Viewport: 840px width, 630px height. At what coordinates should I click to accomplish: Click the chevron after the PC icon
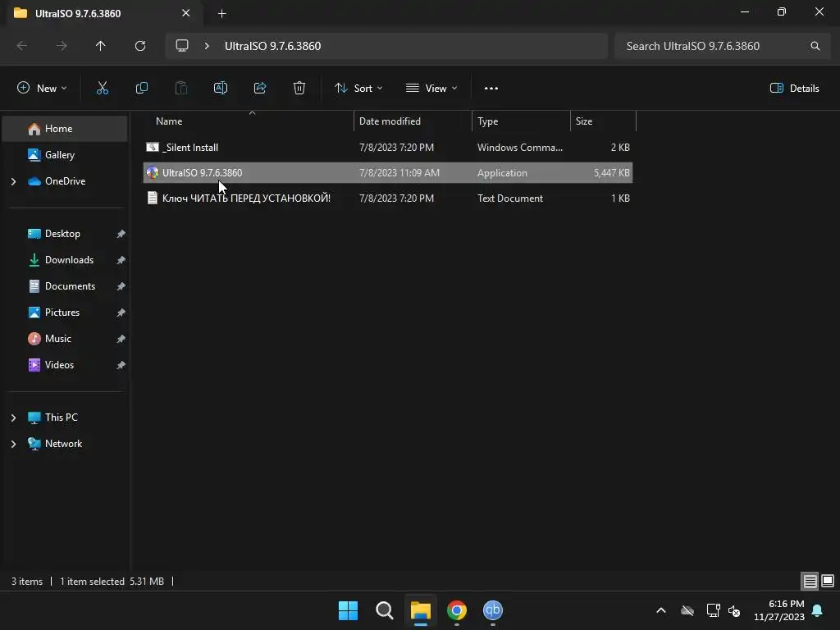[207, 46]
